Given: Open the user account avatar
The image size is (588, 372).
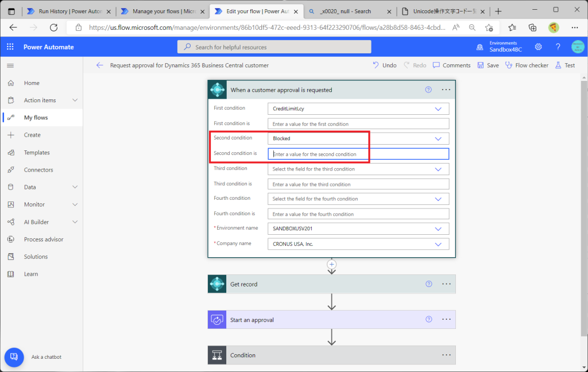Looking at the screenshot, I should coord(578,47).
